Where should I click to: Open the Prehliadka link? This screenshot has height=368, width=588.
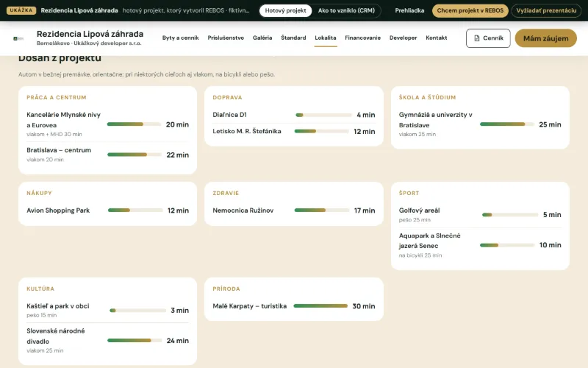[x=409, y=10]
